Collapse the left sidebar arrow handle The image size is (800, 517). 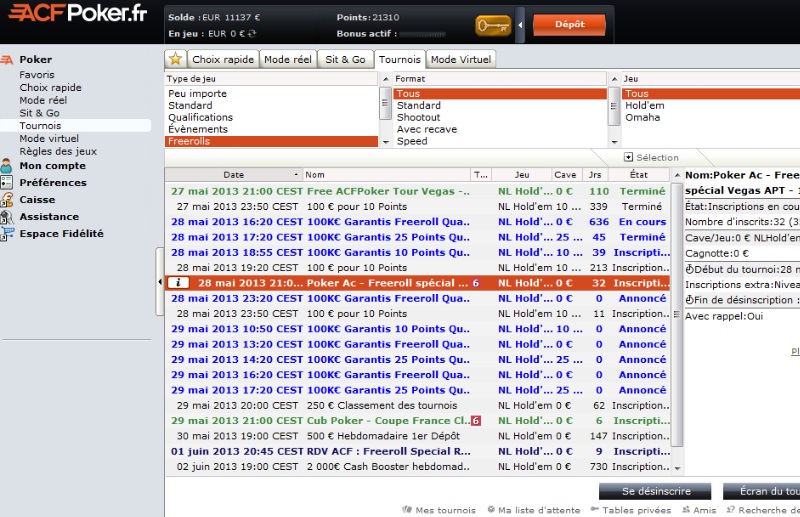(x=160, y=282)
